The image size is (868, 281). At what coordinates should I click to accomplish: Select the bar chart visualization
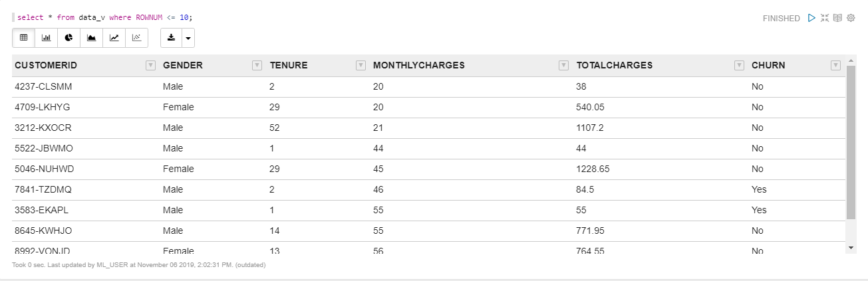[47, 38]
